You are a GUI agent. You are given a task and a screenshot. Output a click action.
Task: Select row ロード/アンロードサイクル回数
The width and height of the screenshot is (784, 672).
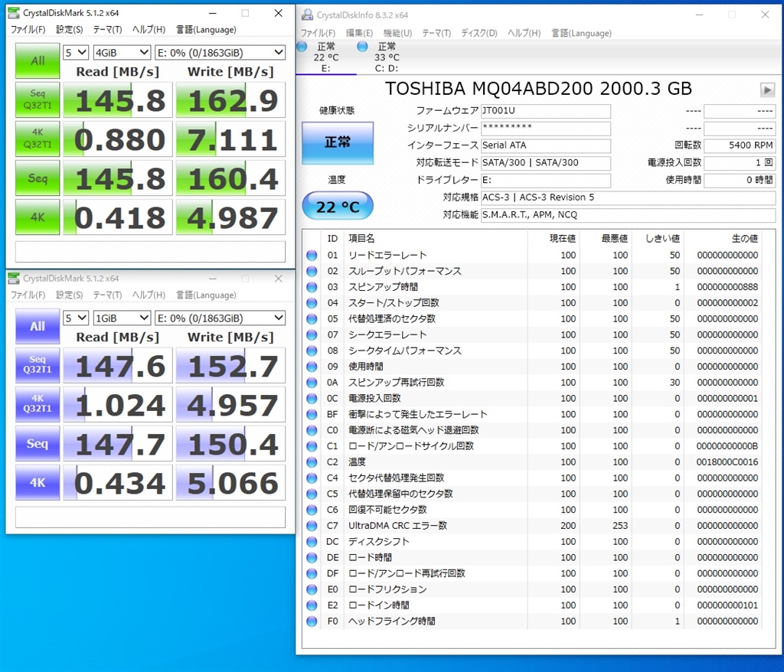533,446
